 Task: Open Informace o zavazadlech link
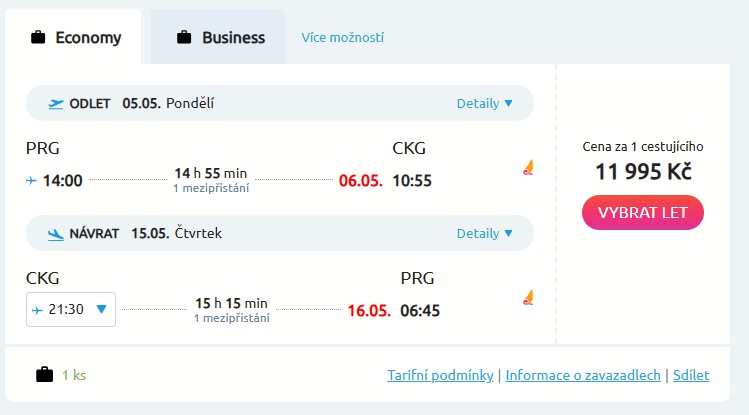583,375
